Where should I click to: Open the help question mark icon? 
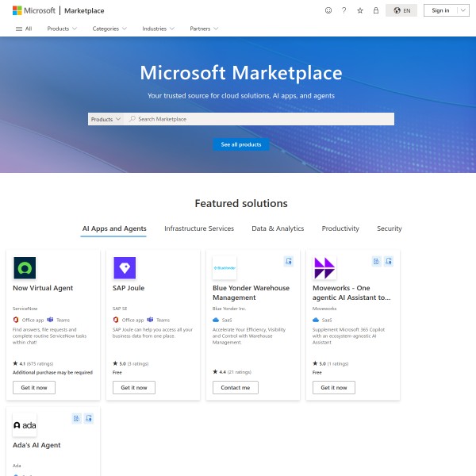click(x=344, y=10)
